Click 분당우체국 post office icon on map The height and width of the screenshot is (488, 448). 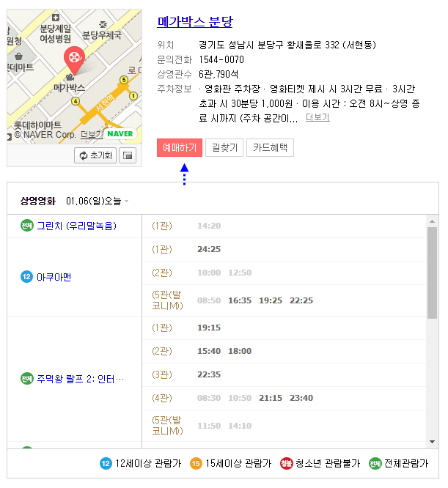[103, 24]
